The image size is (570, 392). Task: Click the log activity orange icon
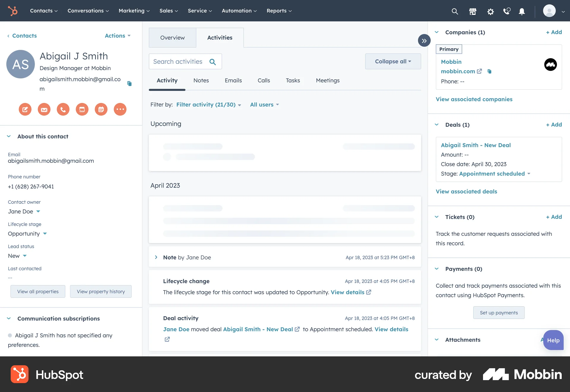tap(82, 109)
